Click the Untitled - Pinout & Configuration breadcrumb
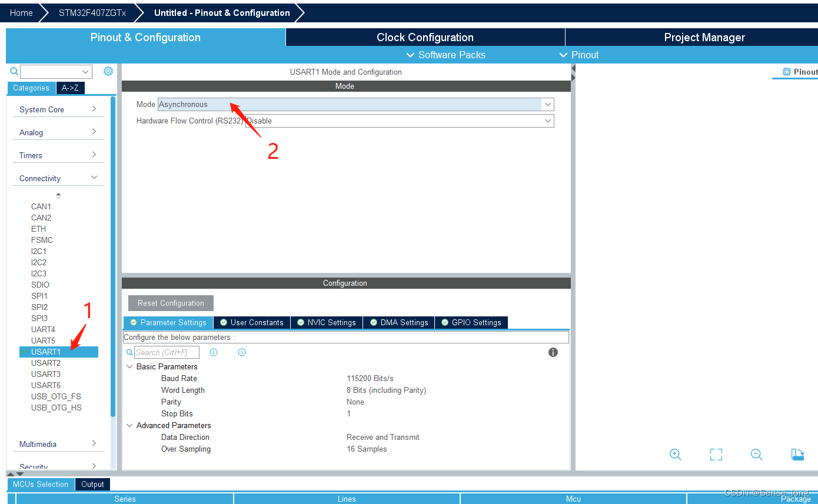The image size is (818, 504). pyautogui.click(x=222, y=12)
